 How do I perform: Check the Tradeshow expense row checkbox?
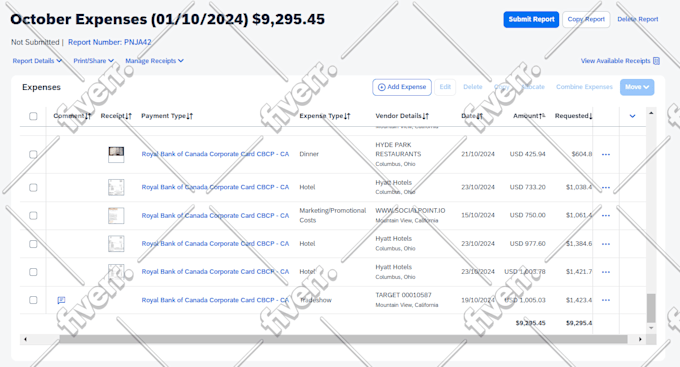point(33,300)
